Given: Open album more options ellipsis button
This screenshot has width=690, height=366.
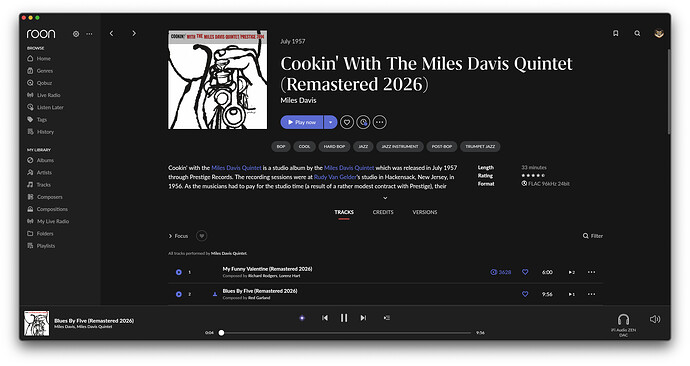Looking at the screenshot, I should 380,122.
